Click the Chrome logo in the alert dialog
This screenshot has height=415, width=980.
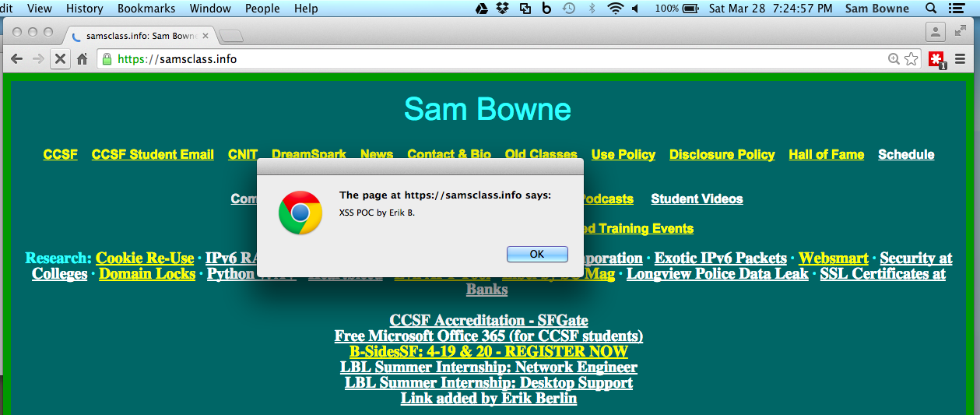pos(300,213)
